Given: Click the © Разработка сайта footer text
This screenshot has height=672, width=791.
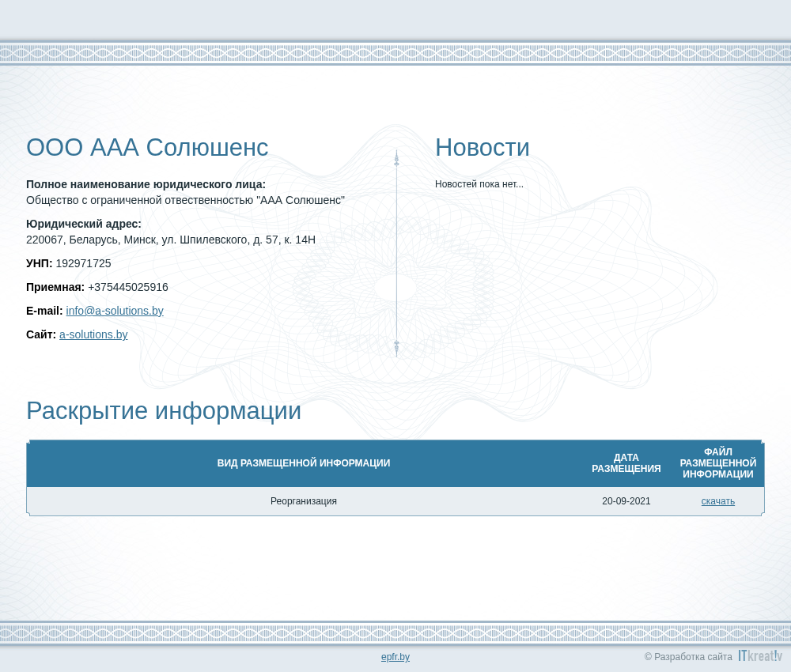Looking at the screenshot, I should pyautogui.click(x=688, y=657).
